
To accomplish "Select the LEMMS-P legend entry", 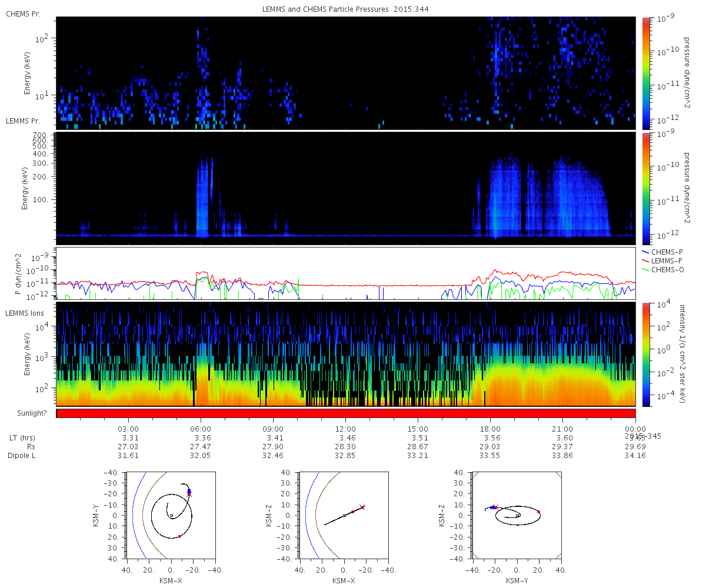I will point(662,260).
